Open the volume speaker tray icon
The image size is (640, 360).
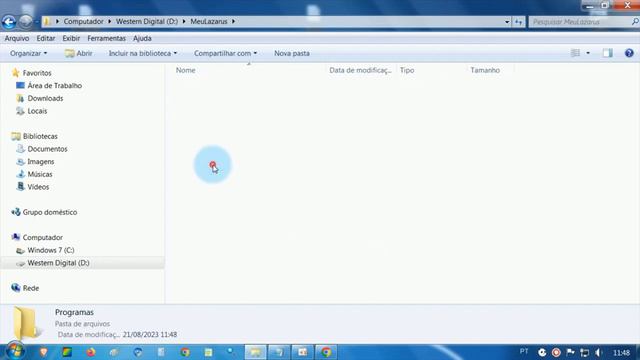(599, 352)
